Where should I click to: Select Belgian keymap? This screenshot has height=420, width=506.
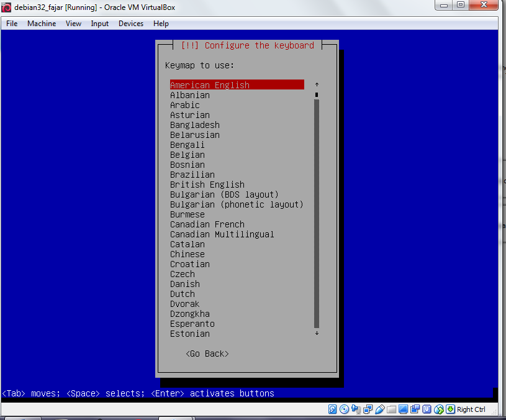coord(187,155)
